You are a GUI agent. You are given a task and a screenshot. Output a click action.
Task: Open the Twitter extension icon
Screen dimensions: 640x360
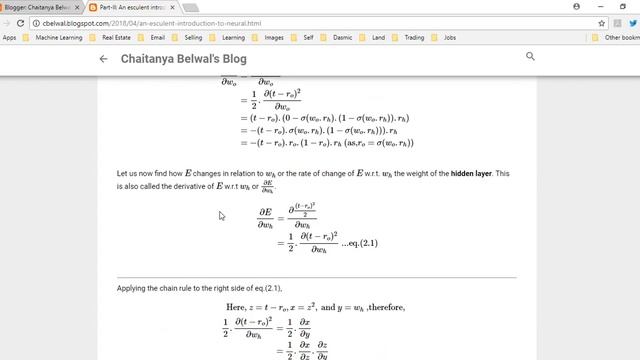[633, 23]
